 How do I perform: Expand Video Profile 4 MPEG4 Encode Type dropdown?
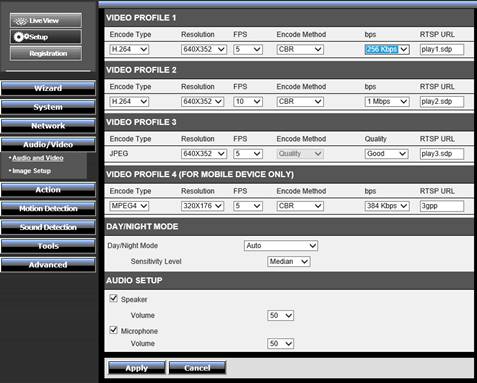click(129, 206)
